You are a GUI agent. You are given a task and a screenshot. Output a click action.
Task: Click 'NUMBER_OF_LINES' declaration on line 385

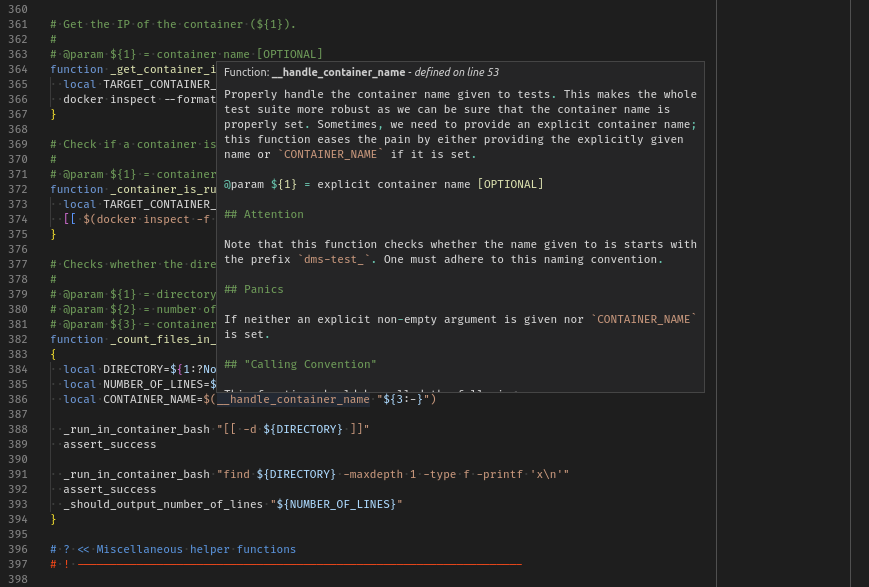click(153, 384)
